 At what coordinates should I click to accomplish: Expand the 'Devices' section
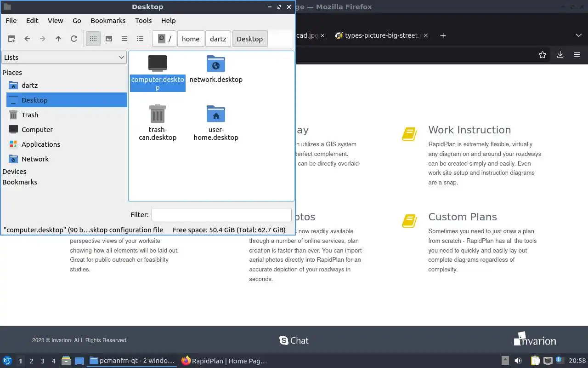(x=14, y=172)
